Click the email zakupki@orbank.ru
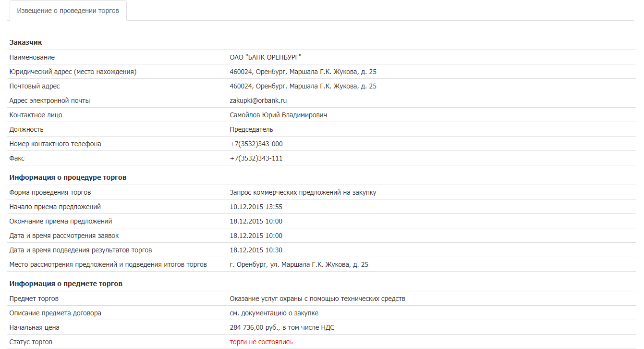Screen dimensions: 644x349 (x=258, y=100)
